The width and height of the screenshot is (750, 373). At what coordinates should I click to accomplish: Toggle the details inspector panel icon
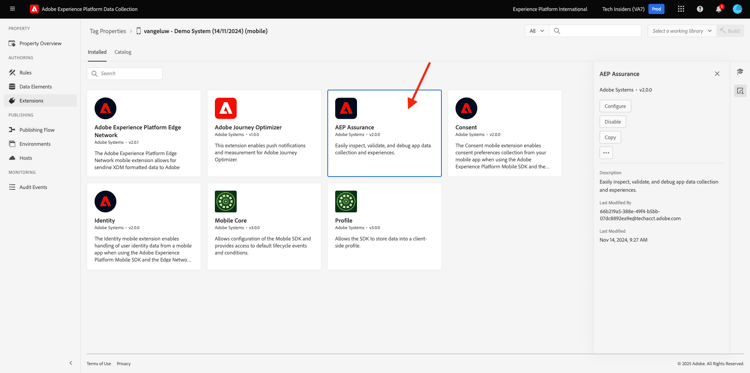740,91
